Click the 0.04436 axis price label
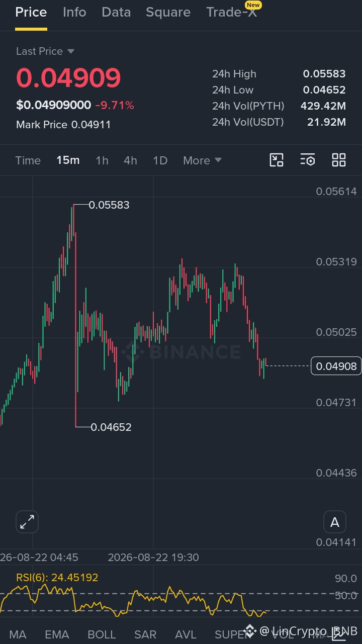Image resolution: width=362 pixels, height=644 pixels. click(x=336, y=473)
